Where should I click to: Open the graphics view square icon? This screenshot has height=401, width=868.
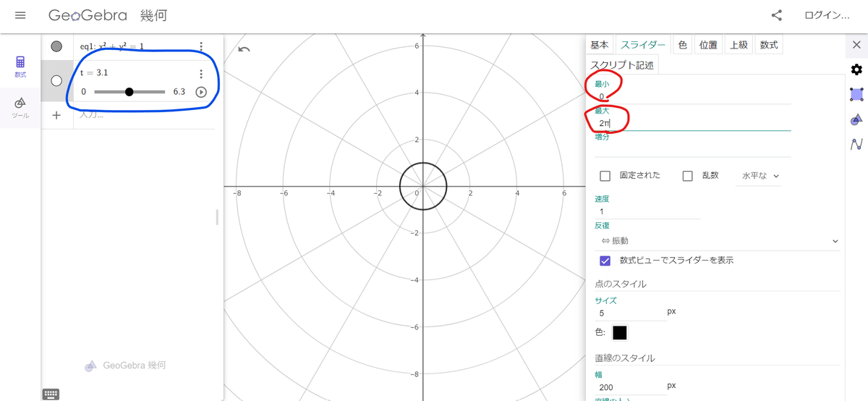(x=856, y=94)
